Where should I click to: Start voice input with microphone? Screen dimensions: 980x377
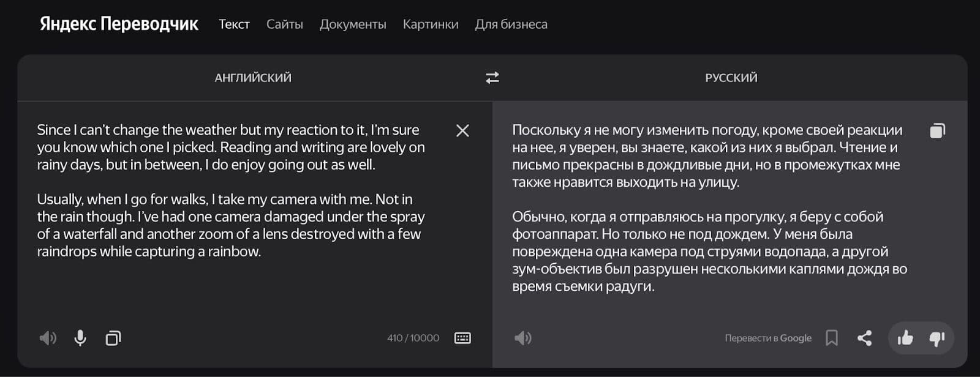80,338
